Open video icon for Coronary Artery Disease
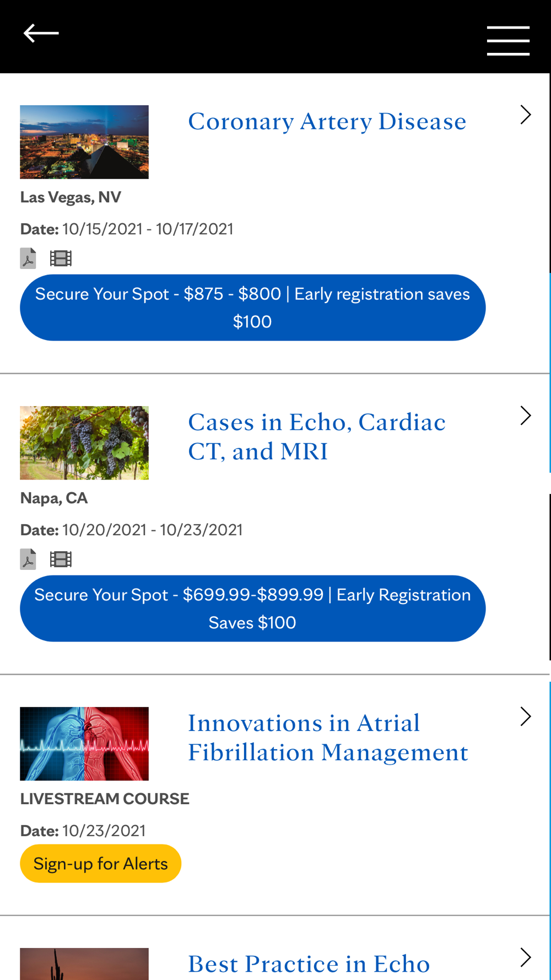The image size is (551, 980). (x=61, y=259)
